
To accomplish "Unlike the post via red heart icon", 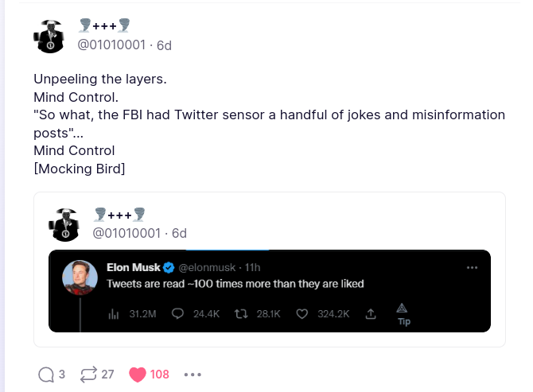I will coord(138,374).
